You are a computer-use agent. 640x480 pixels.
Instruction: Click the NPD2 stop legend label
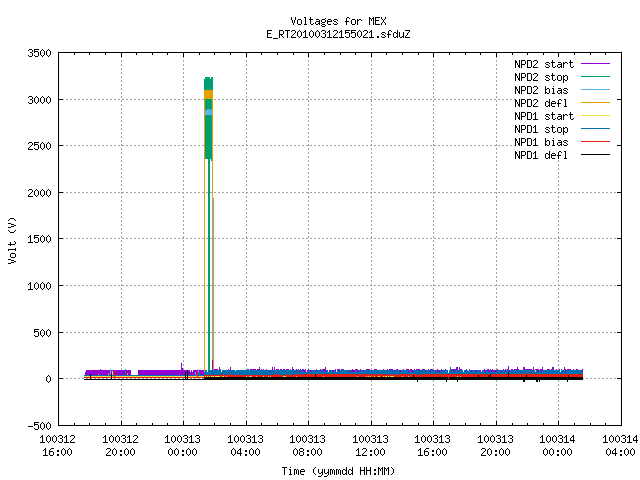click(x=541, y=77)
